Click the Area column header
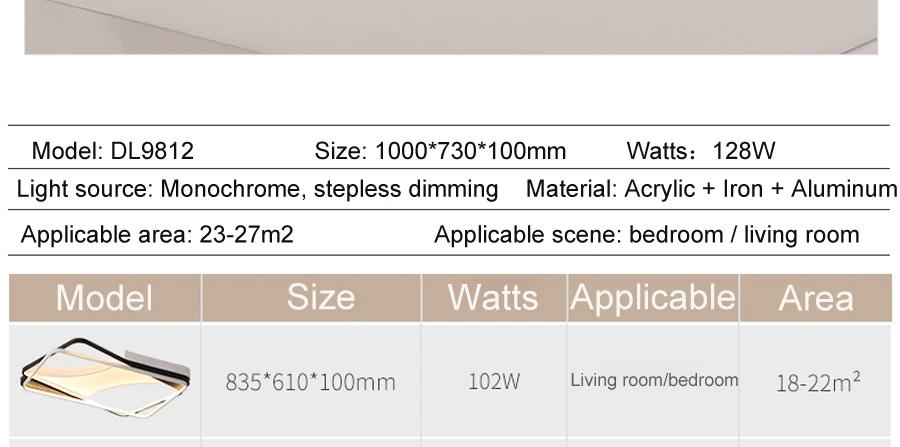 [816, 298]
